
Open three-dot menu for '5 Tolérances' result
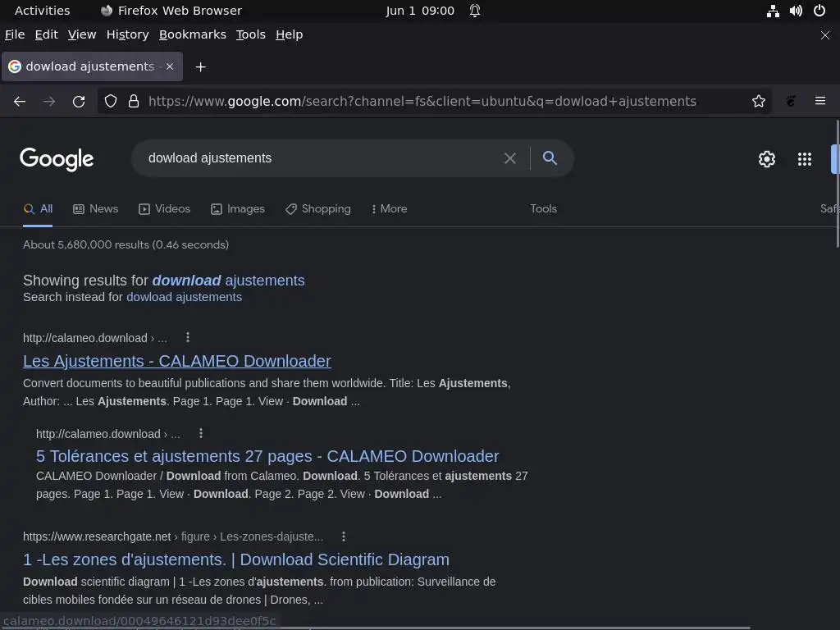pos(201,433)
